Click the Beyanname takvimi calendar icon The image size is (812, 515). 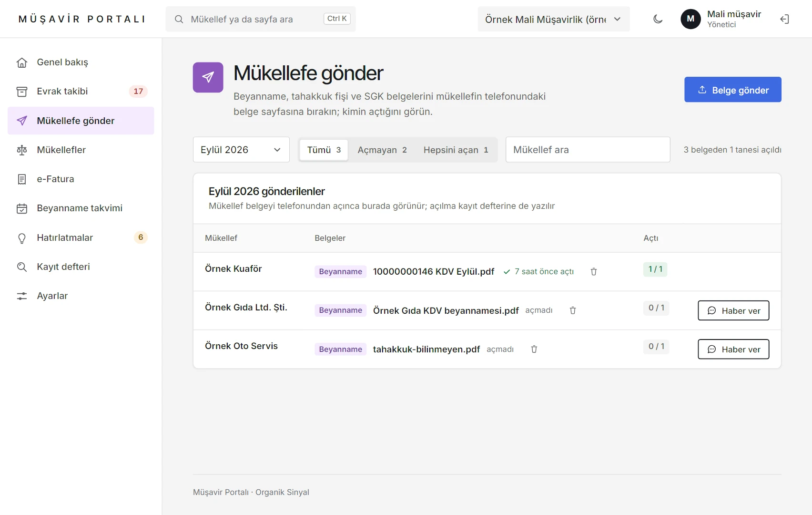(x=22, y=208)
